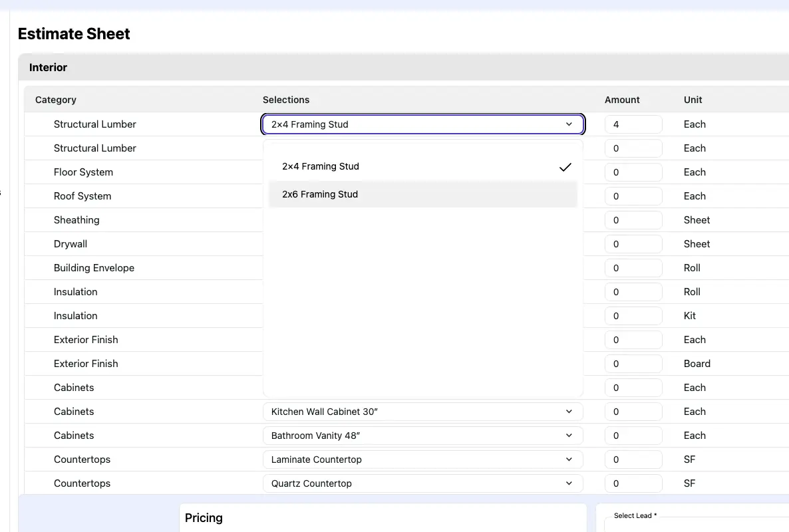Expand the Bathroom Vanity 48″ dropdown
This screenshot has width=789, height=532.
pos(422,436)
